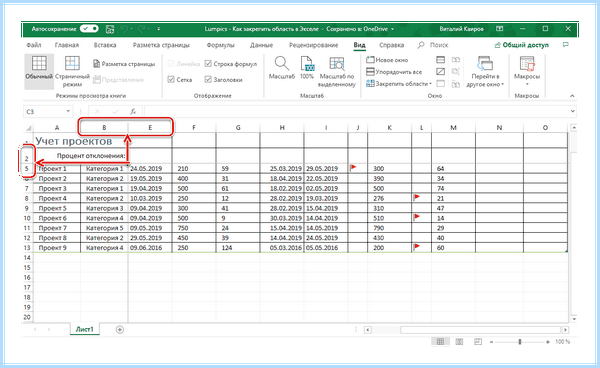Select cell Категория 5

point(104,228)
